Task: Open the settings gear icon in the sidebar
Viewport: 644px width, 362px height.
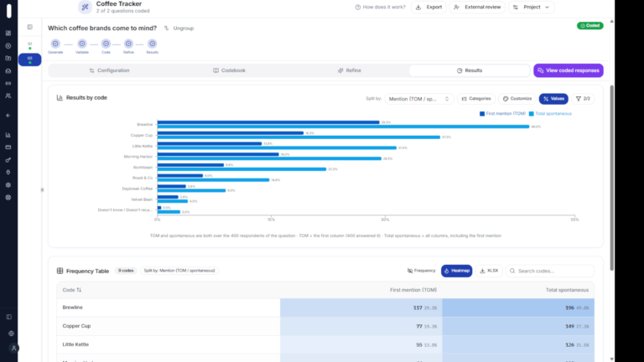Action: pyautogui.click(x=8, y=185)
